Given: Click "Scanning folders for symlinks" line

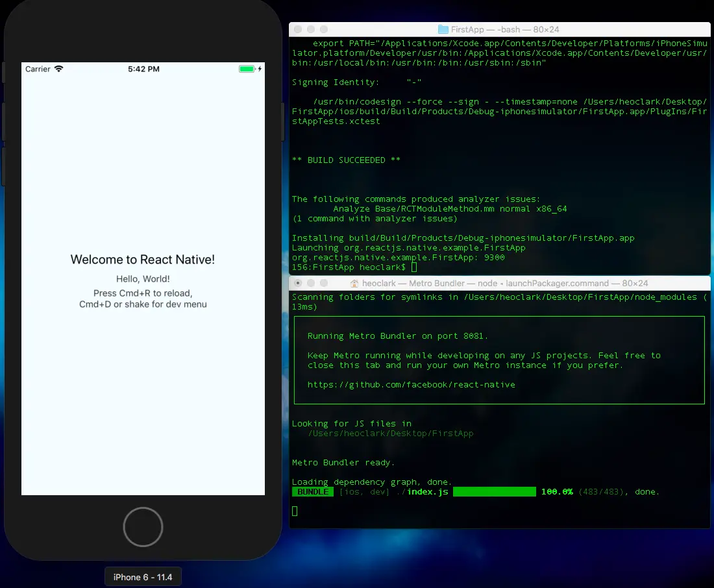Looking at the screenshot, I should (500, 302).
